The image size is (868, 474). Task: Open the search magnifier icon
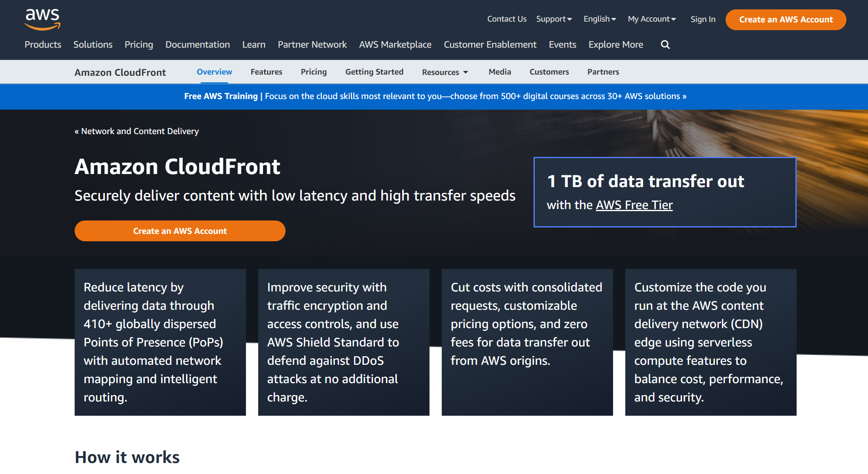tap(665, 45)
